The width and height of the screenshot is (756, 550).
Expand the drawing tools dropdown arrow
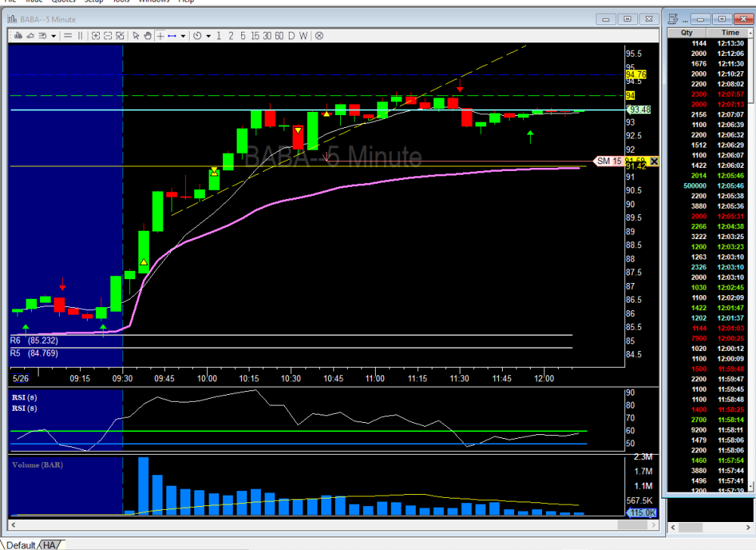pyautogui.click(x=183, y=36)
